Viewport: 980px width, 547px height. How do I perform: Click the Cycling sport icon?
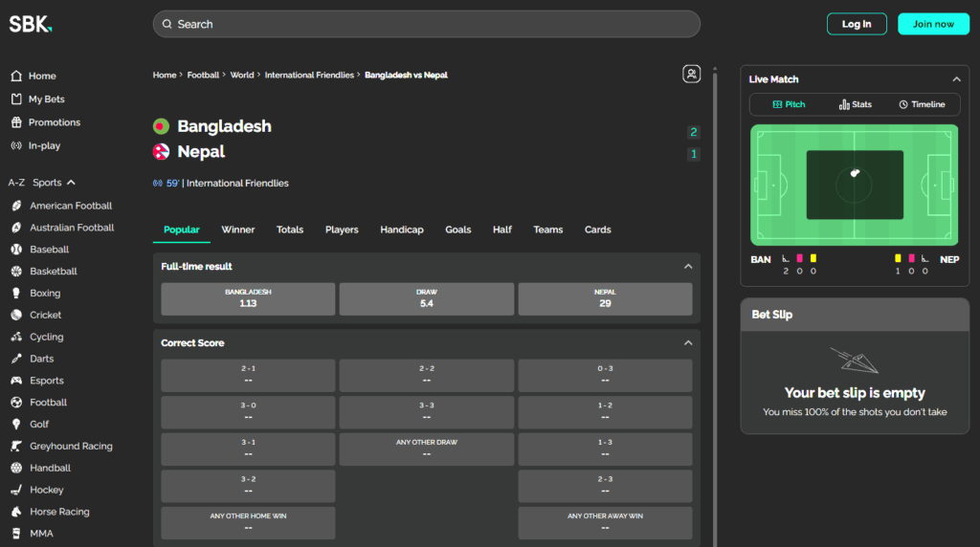[16, 337]
